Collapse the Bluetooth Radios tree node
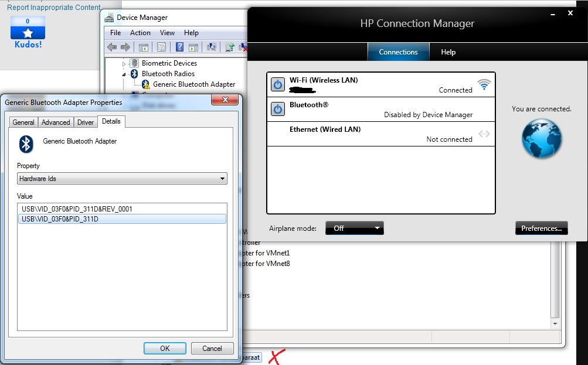Image resolution: width=588 pixels, height=365 pixels. pos(124,74)
